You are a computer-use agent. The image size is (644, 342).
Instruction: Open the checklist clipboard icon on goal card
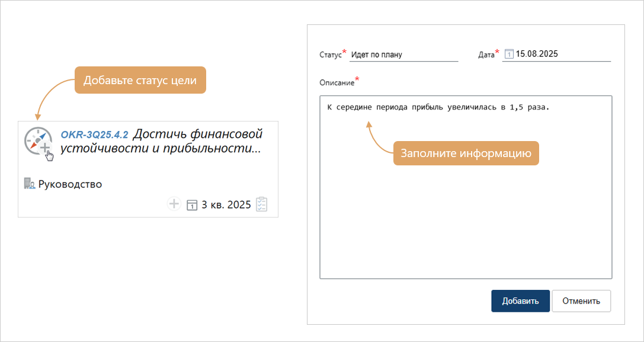point(262,204)
